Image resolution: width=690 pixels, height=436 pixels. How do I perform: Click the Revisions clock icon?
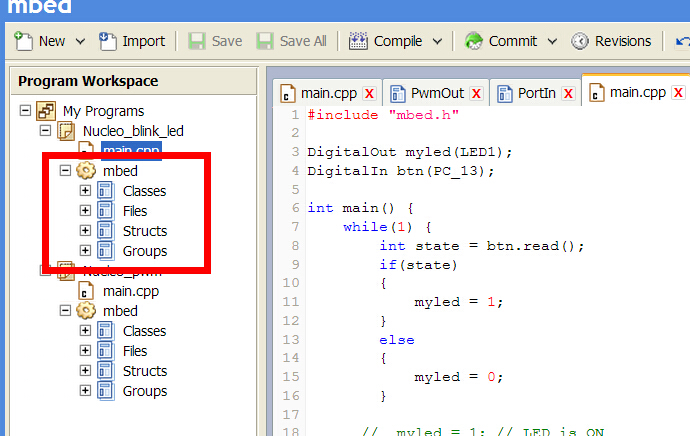tap(580, 41)
